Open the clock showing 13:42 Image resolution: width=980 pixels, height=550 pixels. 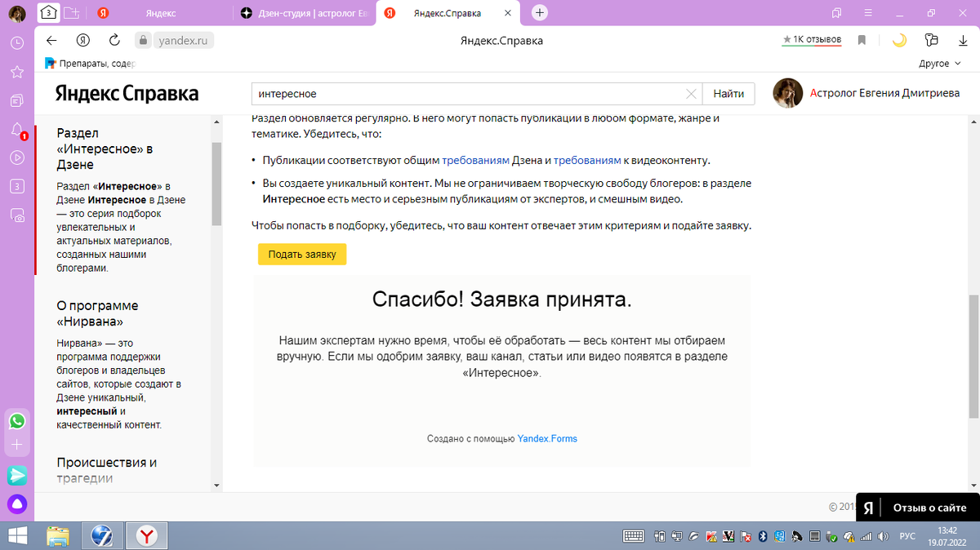[x=947, y=536]
